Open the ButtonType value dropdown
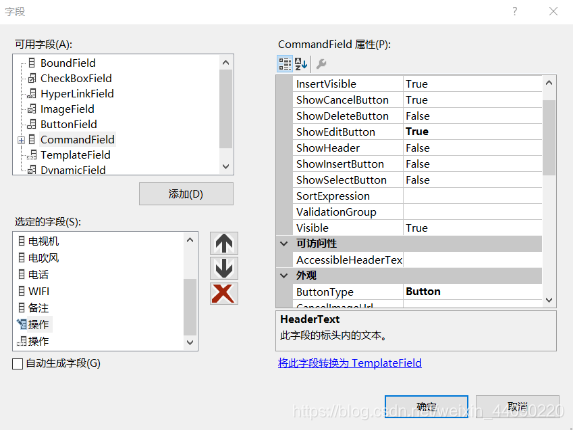The height and width of the screenshot is (430, 574). click(472, 292)
